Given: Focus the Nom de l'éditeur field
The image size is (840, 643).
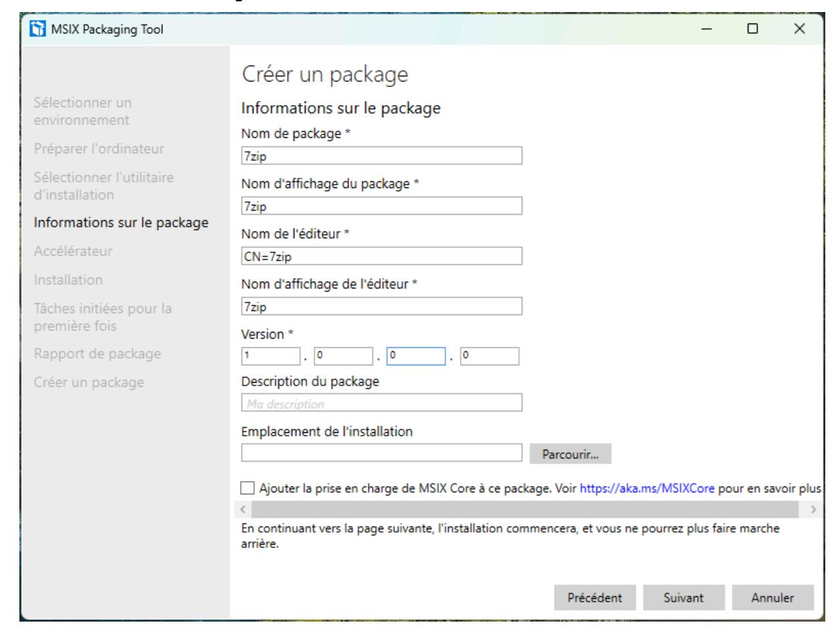Looking at the screenshot, I should tap(381, 256).
